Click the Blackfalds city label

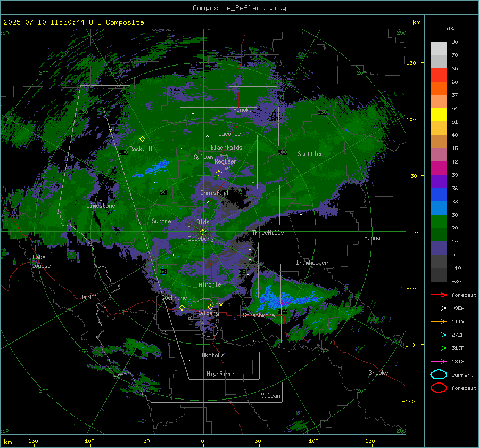(226, 148)
